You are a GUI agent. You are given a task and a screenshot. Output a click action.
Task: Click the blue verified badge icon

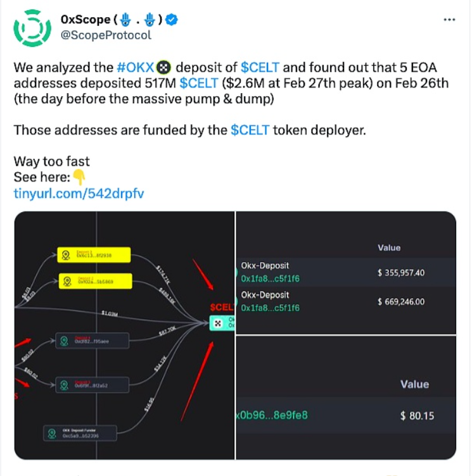[172, 20]
